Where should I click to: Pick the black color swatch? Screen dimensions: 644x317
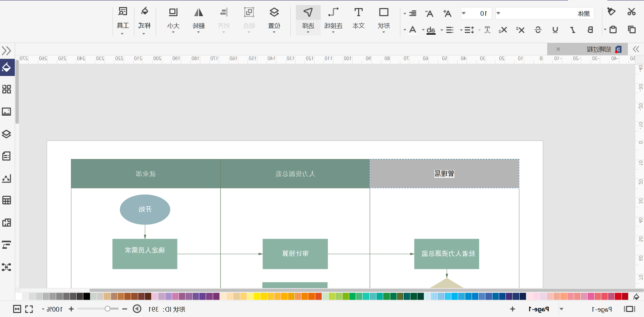87,296
